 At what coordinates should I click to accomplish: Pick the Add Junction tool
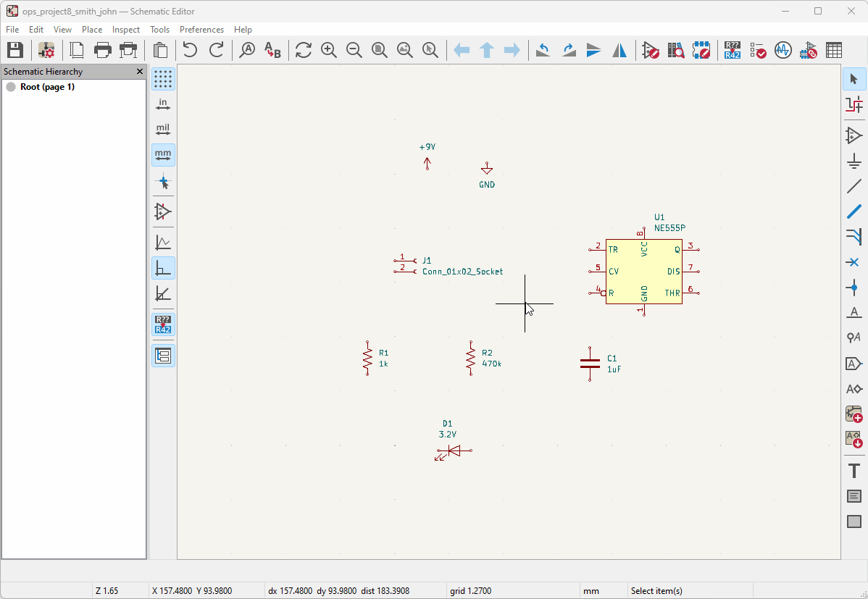[x=854, y=288]
